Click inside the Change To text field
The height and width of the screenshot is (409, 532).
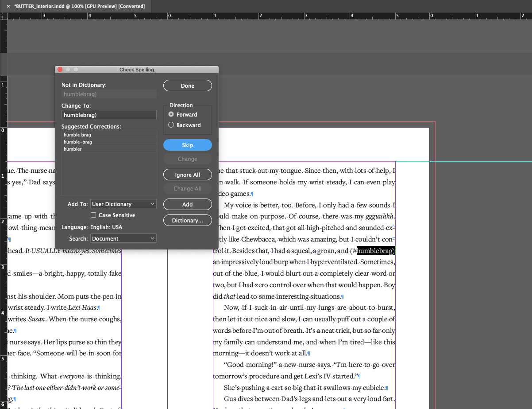(x=109, y=114)
